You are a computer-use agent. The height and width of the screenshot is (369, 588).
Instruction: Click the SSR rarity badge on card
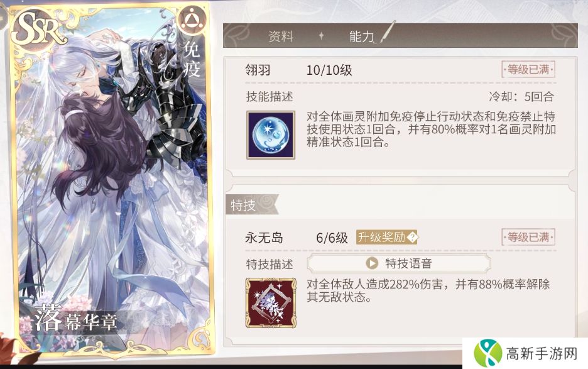[36, 28]
